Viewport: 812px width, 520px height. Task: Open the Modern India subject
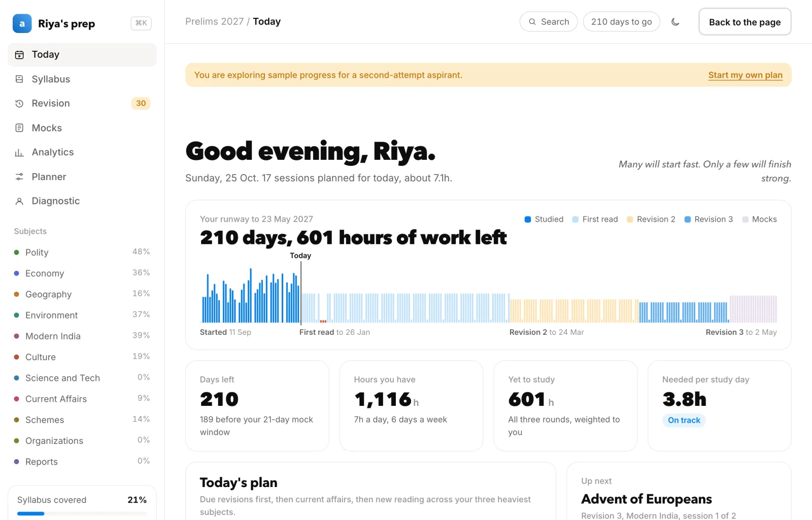click(82, 336)
